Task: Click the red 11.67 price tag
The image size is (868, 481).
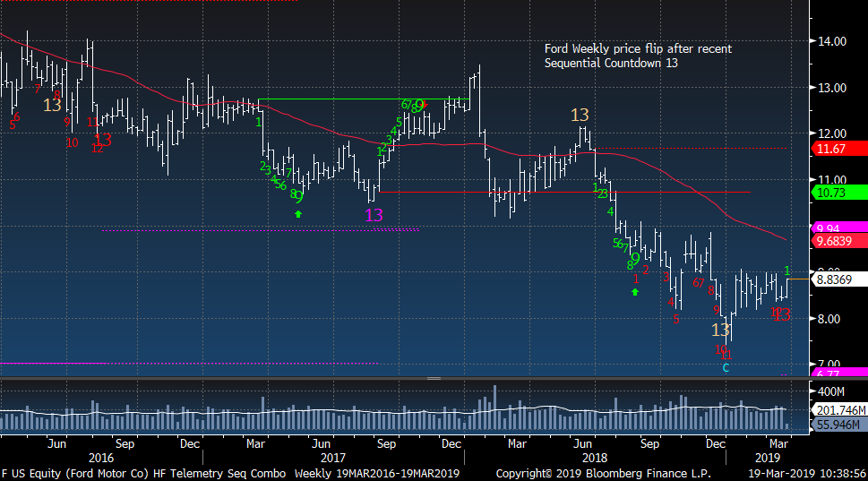Action: coord(838,149)
